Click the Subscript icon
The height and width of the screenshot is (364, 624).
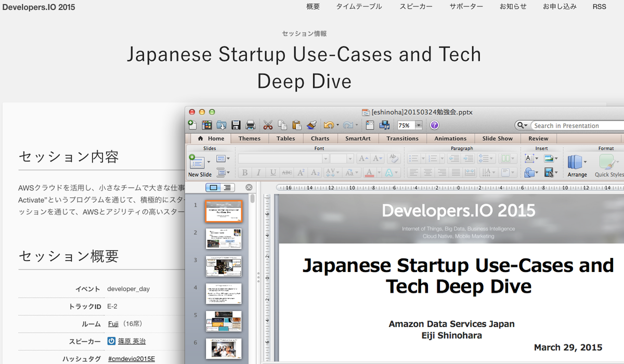315,173
